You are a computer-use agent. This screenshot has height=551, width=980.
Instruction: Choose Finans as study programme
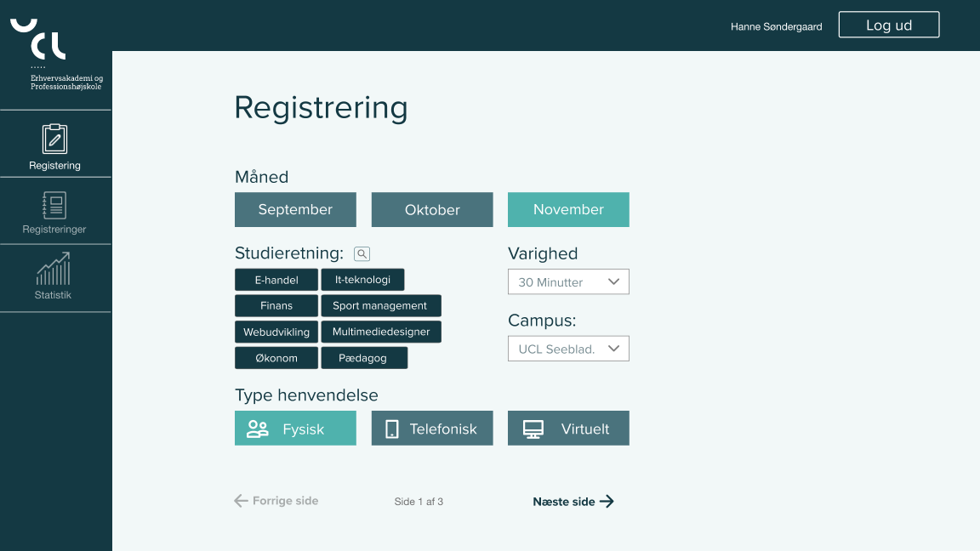pos(276,306)
